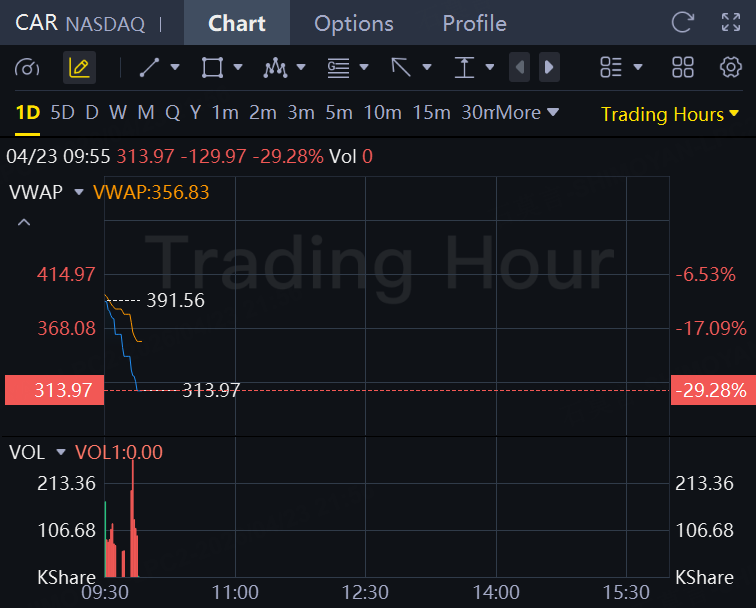
Task: Open the More timeframes dropdown
Action: (526, 113)
